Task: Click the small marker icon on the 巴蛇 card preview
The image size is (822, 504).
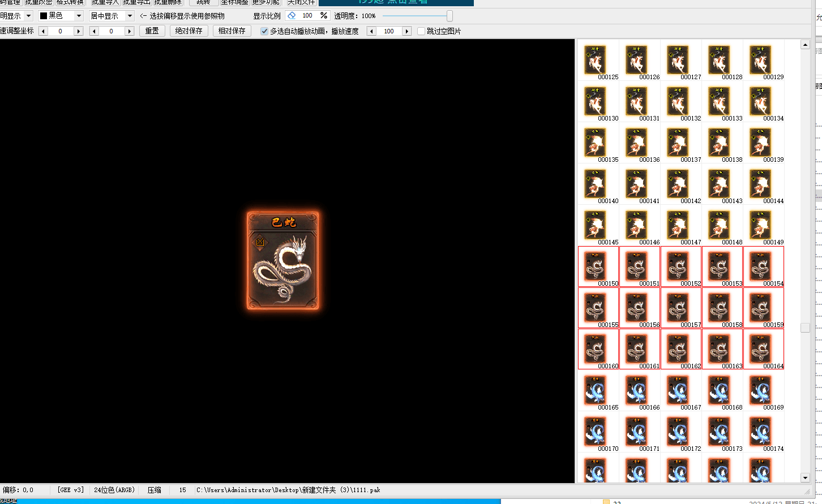Action: [260, 242]
